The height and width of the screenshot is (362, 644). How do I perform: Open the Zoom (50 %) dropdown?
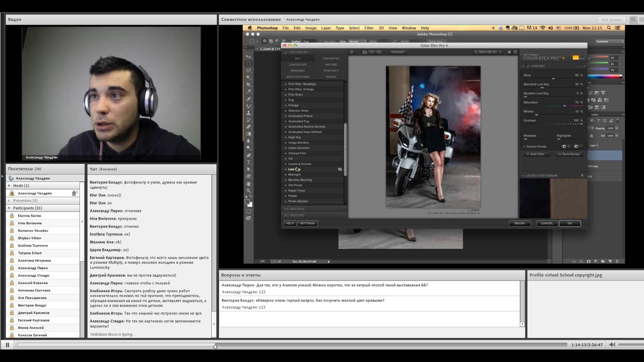(x=488, y=52)
